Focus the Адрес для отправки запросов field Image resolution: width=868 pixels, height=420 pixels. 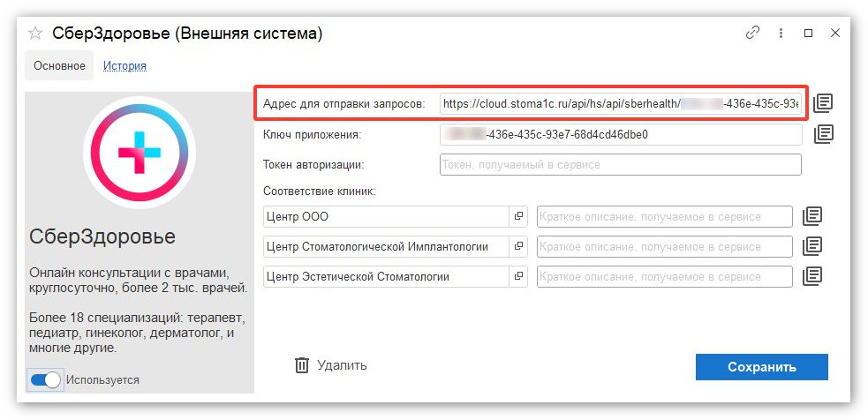621,103
